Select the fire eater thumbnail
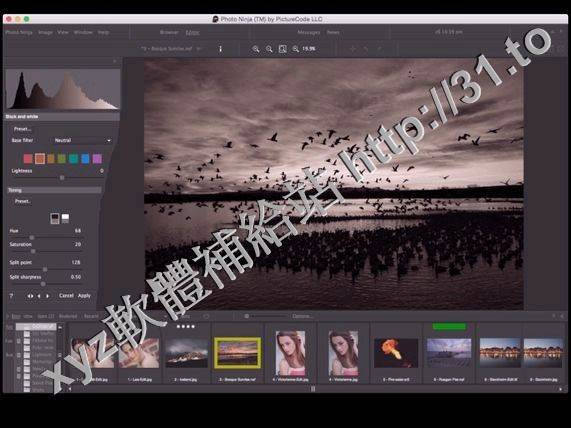The width and height of the screenshot is (571, 428). (396, 354)
